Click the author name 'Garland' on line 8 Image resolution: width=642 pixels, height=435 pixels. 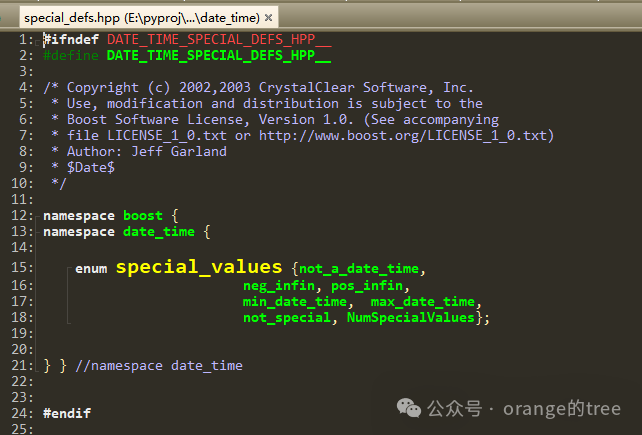(x=199, y=151)
